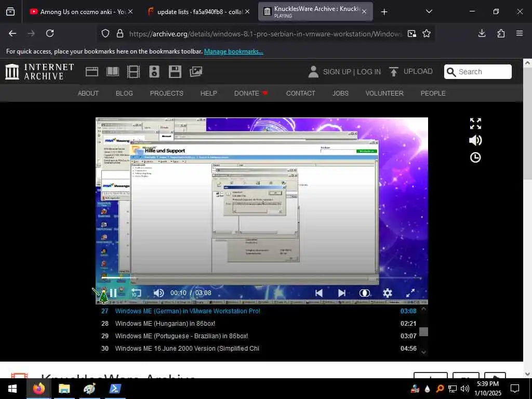Expand theater view with arrows icon
Screen dimensions: 532x399
tap(475, 124)
